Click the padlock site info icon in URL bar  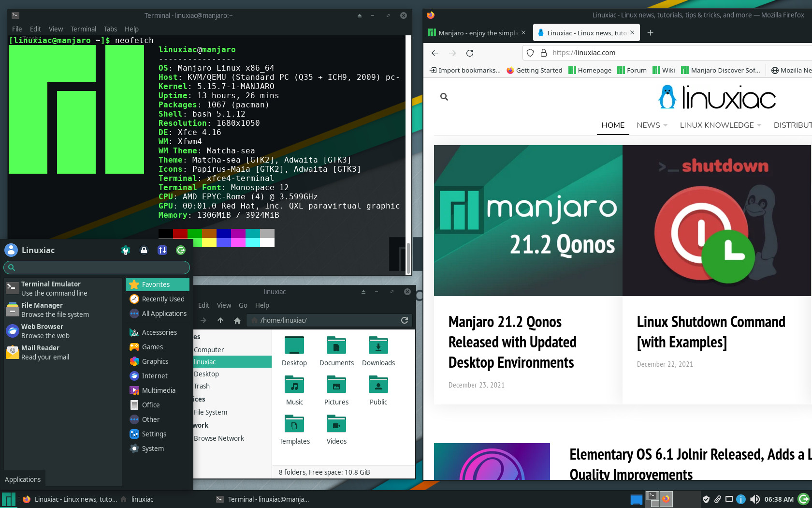[x=544, y=53]
